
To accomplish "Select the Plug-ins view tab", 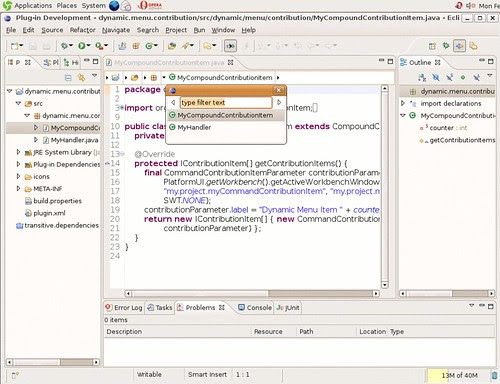I will pos(51,62).
